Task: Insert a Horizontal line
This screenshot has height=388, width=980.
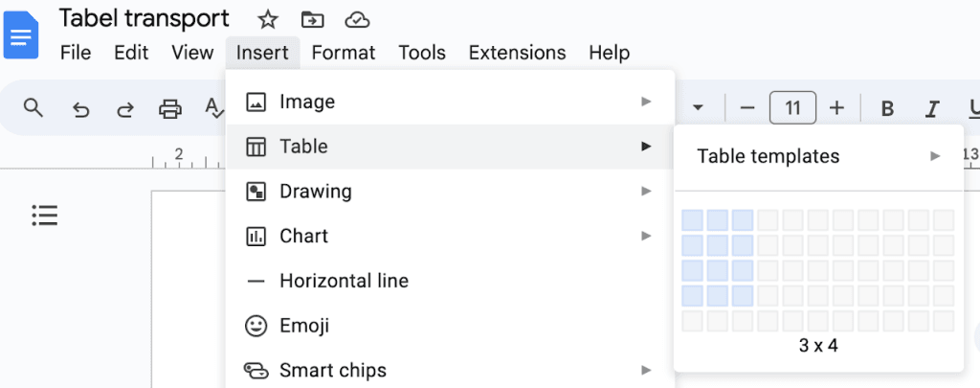Action: [344, 281]
